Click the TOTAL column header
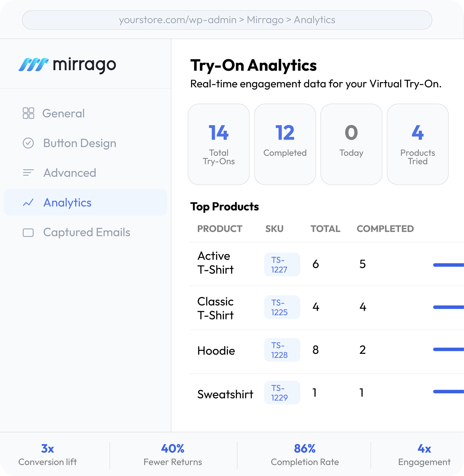This screenshot has width=464, height=476. pyautogui.click(x=325, y=229)
